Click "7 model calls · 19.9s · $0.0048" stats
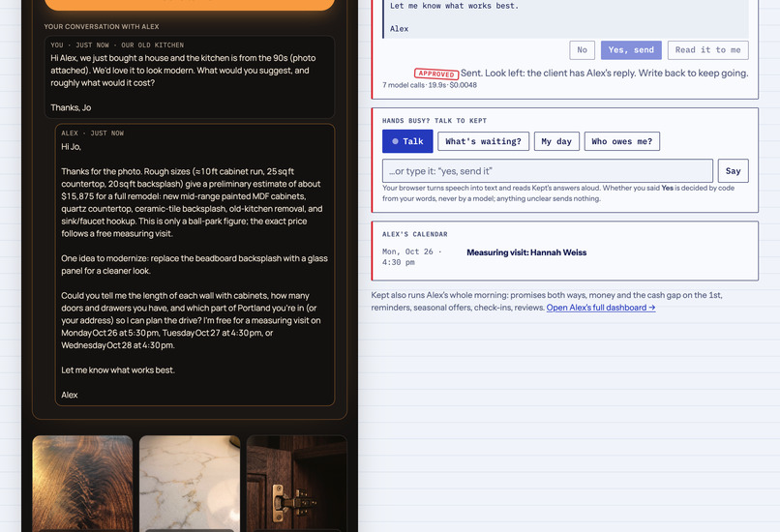The image size is (780, 532). [430, 85]
